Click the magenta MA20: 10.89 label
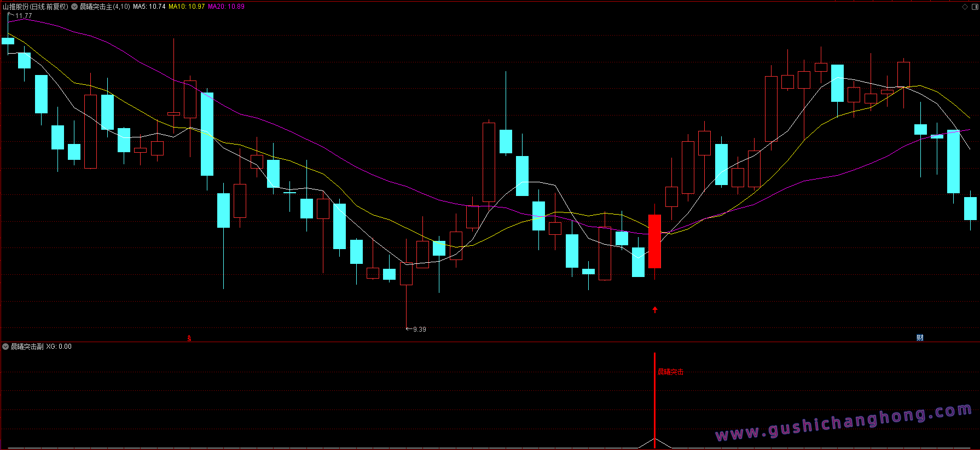This screenshot has width=980, height=450. [x=227, y=7]
